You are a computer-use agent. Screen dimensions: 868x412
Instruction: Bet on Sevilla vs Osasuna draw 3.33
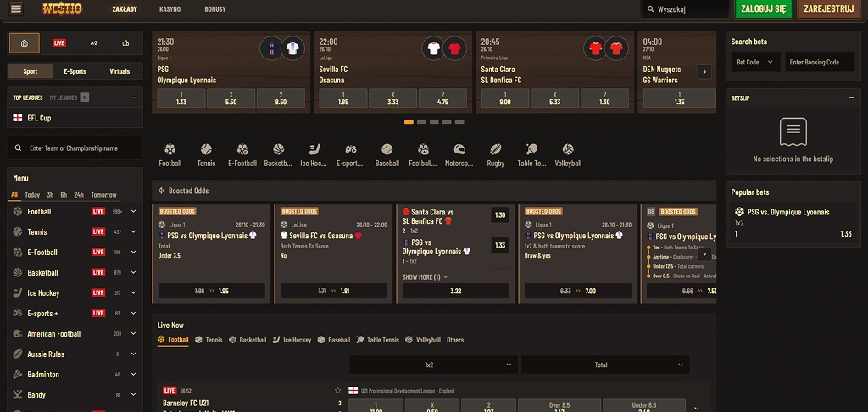[393, 98]
